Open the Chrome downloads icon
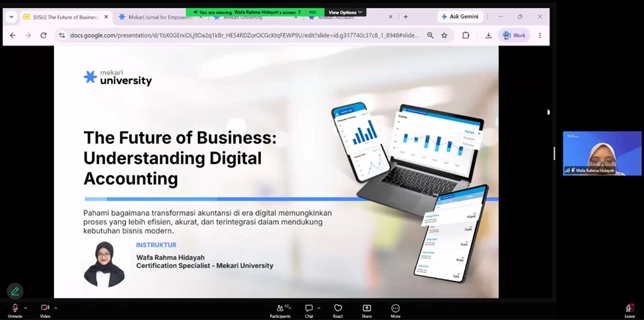The image size is (644, 320). [488, 36]
